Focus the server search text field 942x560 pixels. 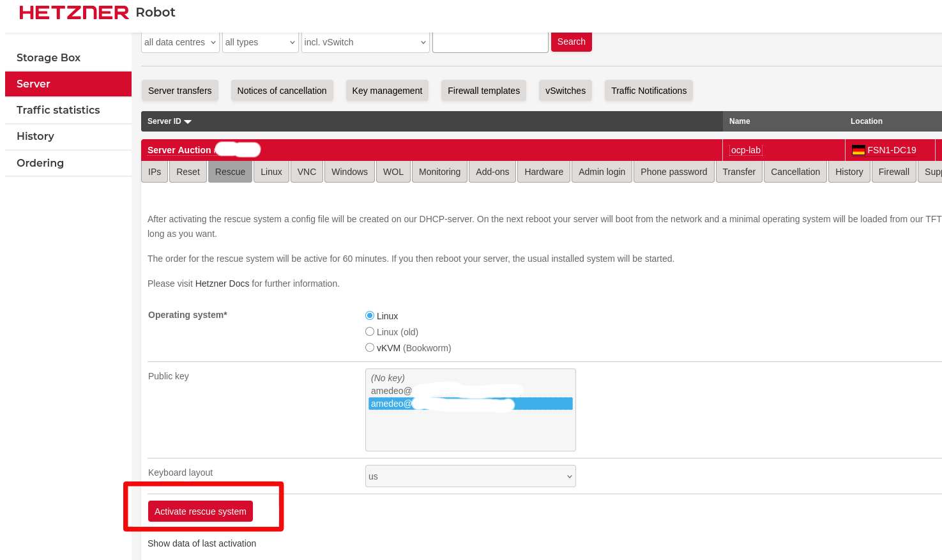coord(490,42)
